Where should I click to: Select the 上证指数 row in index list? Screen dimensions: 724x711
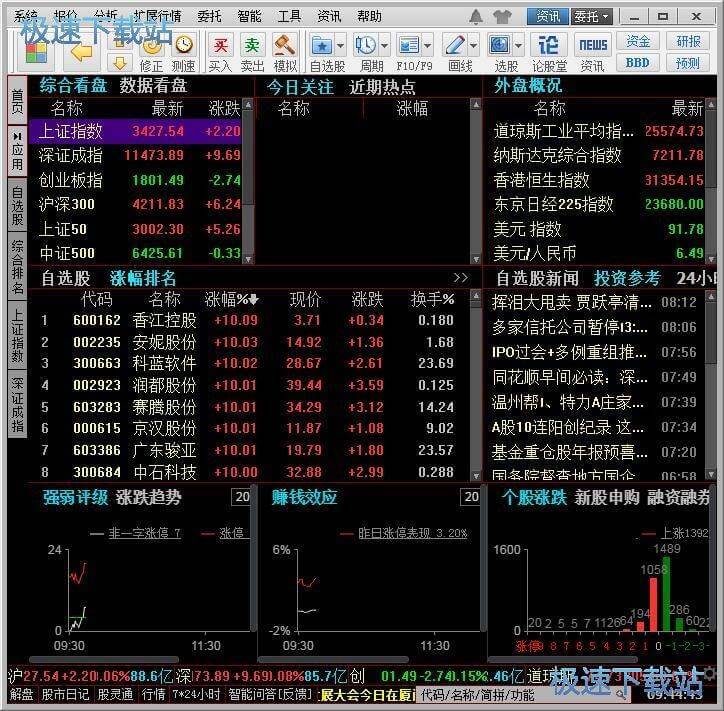pos(135,131)
